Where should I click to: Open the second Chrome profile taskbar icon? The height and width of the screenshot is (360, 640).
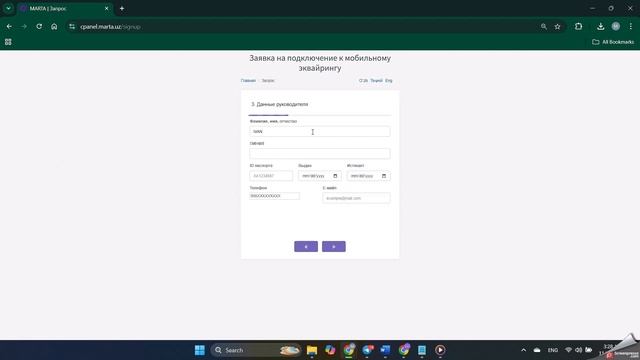pyautogui.click(x=404, y=350)
